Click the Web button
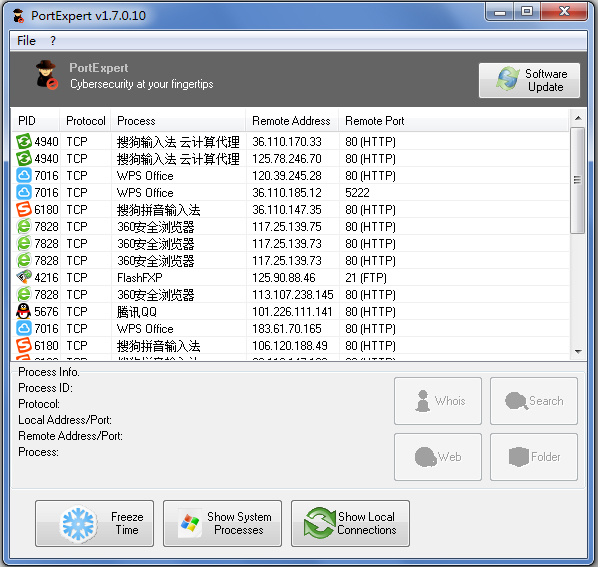598x567 pixels. click(x=438, y=457)
